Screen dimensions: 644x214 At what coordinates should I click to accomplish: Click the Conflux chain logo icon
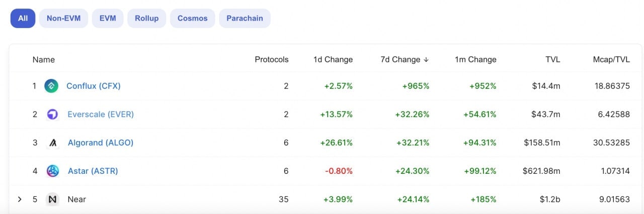click(51, 86)
